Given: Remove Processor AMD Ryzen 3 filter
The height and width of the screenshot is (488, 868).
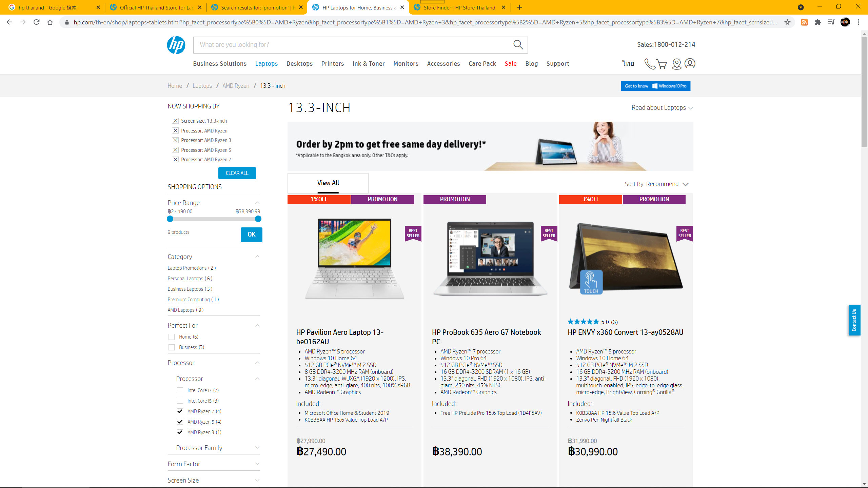Looking at the screenshot, I should pos(175,140).
